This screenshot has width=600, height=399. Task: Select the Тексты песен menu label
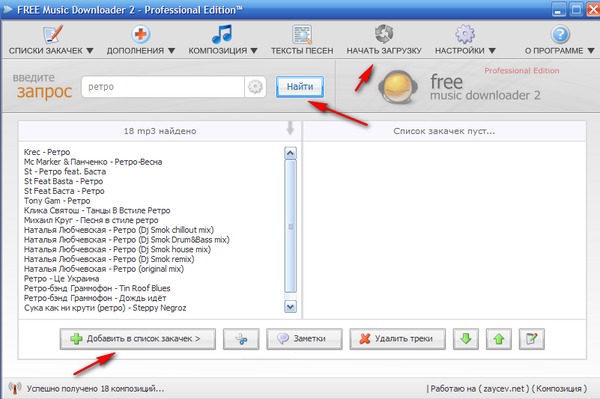(302, 50)
